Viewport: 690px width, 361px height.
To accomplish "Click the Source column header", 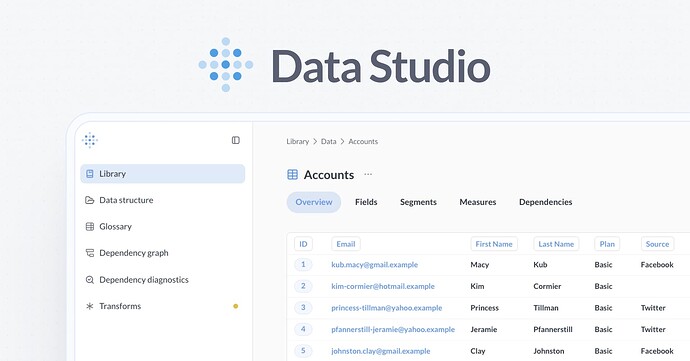I will click(657, 244).
